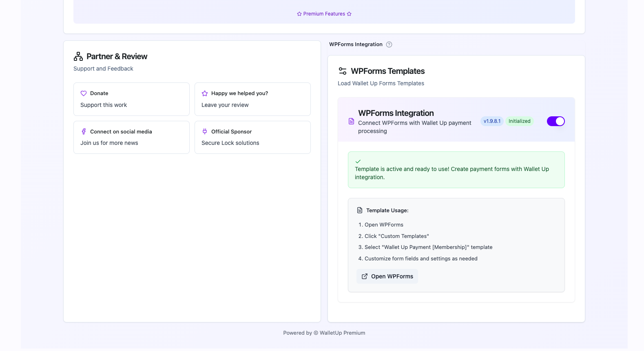Click the Facebook icon for social media
The height and width of the screenshot is (351, 644).
coord(84,131)
